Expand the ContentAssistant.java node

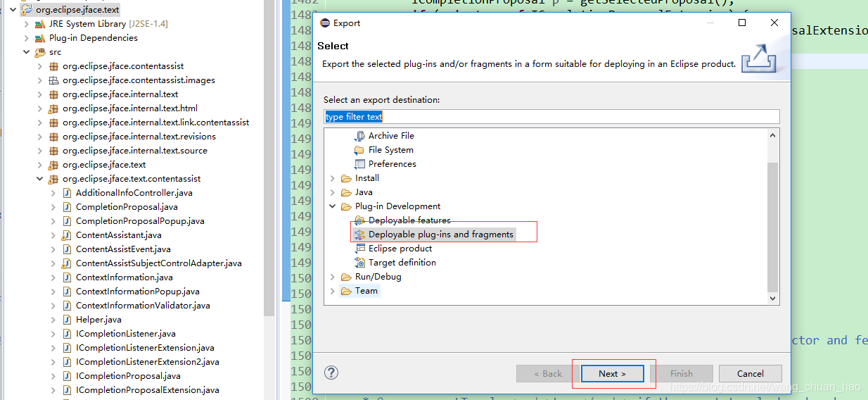[53, 235]
